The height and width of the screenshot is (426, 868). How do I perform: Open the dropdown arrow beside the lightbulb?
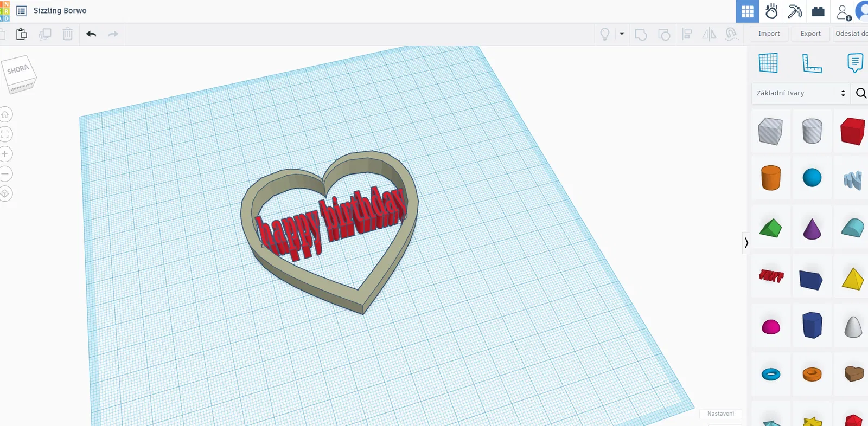[622, 34]
